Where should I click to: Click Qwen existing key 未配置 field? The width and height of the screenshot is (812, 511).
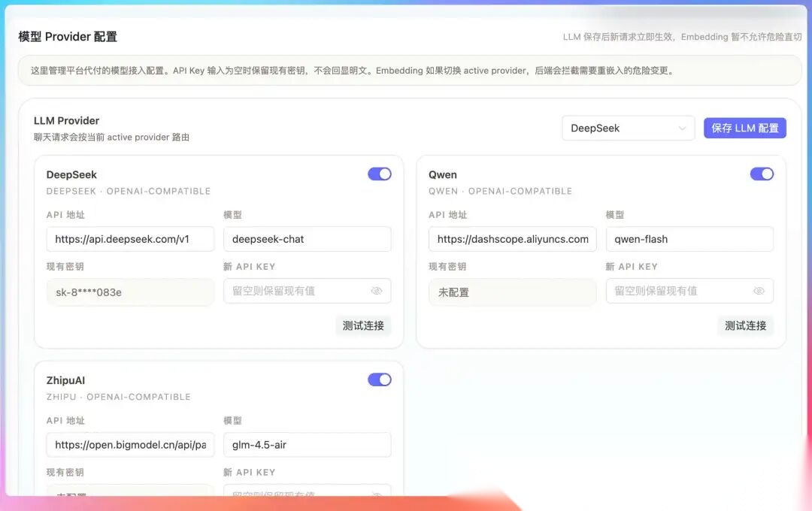(x=512, y=292)
